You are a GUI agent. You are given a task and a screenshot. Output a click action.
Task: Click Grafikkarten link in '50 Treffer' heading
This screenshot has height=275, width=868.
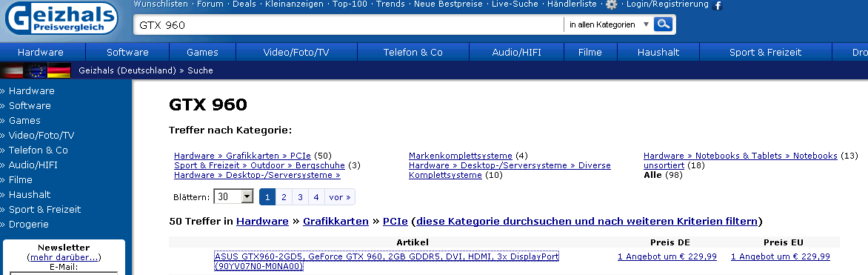tap(335, 221)
